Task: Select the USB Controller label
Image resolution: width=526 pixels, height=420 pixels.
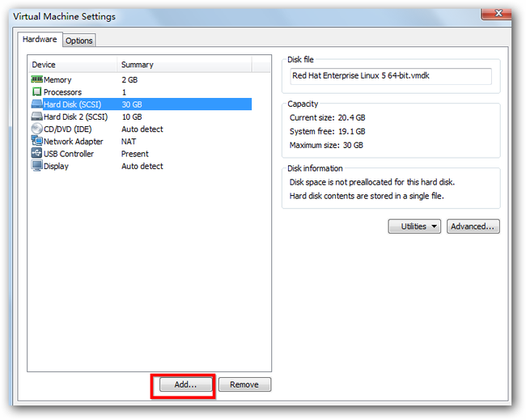Action: (69, 154)
